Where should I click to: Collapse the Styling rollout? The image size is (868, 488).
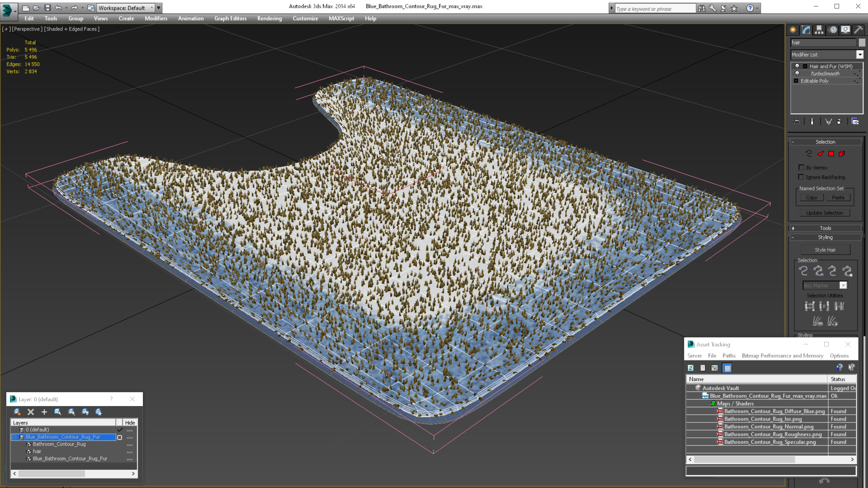(x=825, y=237)
